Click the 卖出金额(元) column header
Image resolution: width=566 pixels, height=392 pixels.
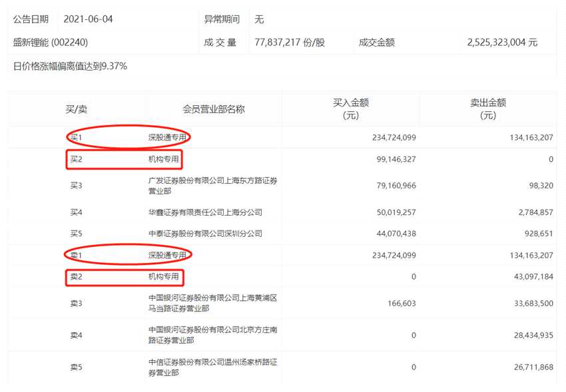coord(487,109)
